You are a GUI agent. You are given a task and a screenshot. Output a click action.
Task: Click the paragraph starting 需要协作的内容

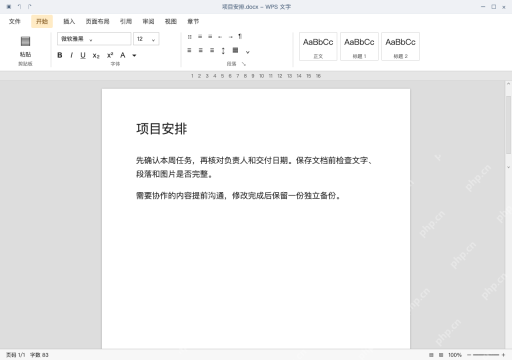click(238, 196)
